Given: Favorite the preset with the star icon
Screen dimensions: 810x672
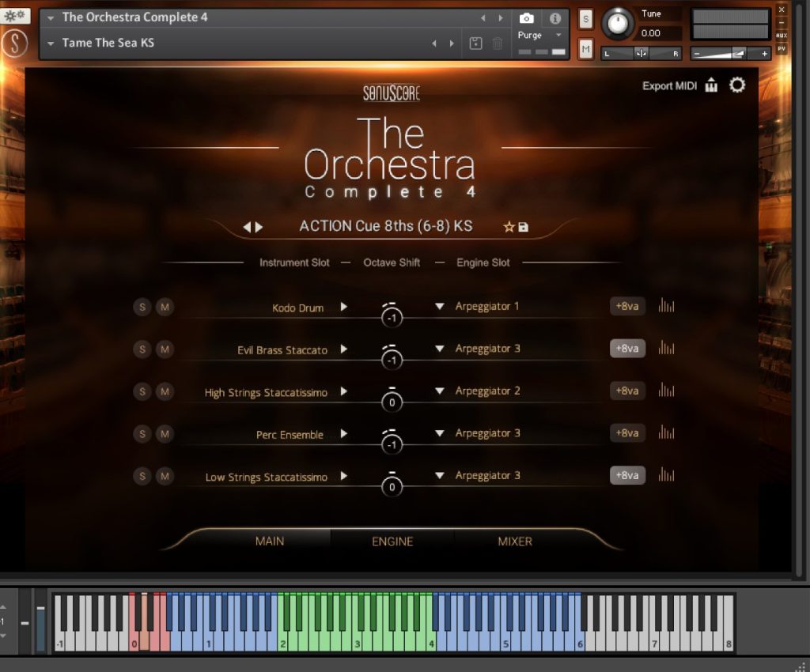Looking at the screenshot, I should (x=509, y=227).
